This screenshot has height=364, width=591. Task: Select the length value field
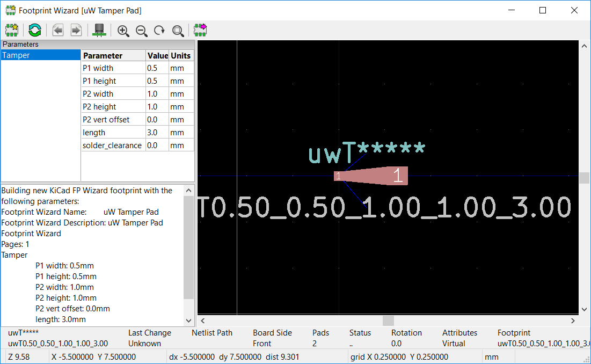(157, 133)
